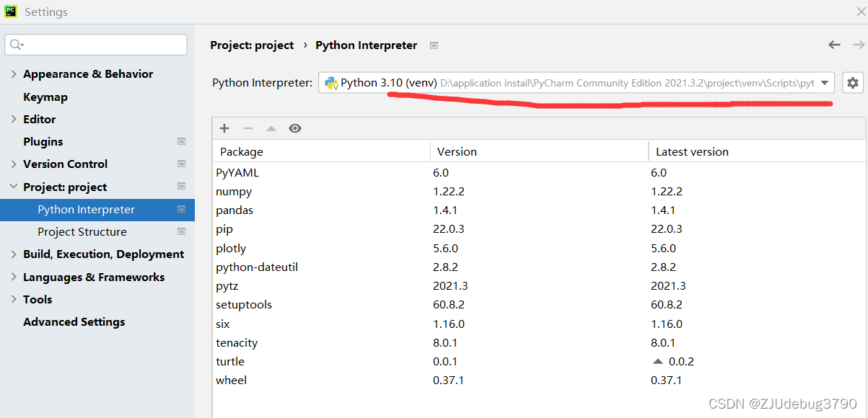Expand Build, Execution, Deployment section
This screenshot has width=868, height=418.
[14, 254]
